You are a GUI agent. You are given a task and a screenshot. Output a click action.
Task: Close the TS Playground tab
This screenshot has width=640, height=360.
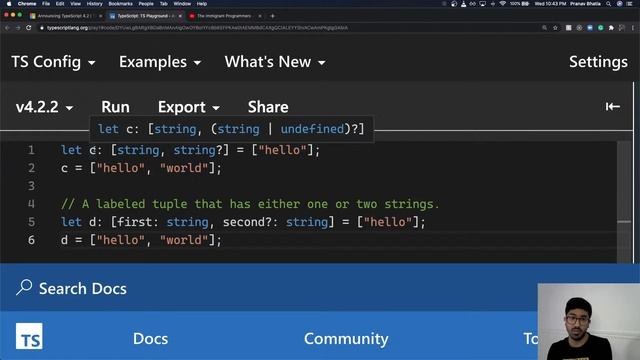pos(180,16)
